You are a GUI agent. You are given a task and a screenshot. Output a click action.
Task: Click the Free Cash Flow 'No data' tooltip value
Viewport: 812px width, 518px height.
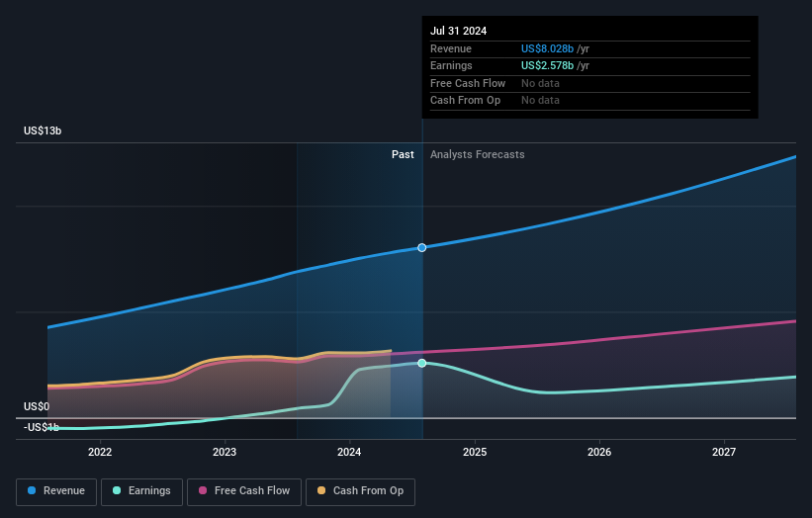click(540, 83)
